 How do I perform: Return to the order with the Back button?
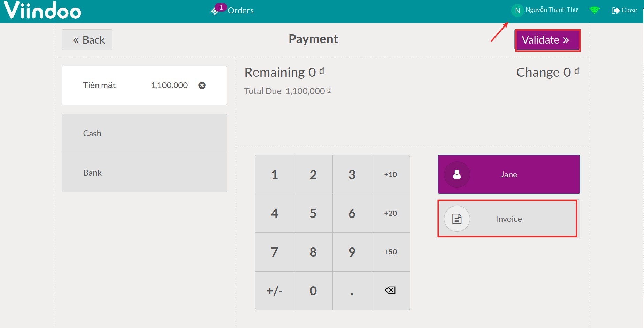86,39
